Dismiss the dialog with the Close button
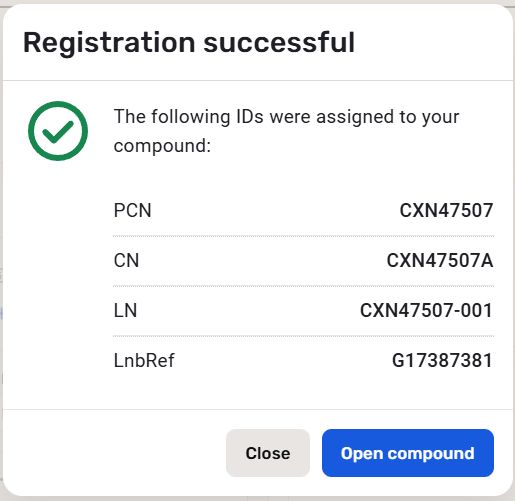Image resolution: width=515 pixels, height=501 pixels. point(268,453)
